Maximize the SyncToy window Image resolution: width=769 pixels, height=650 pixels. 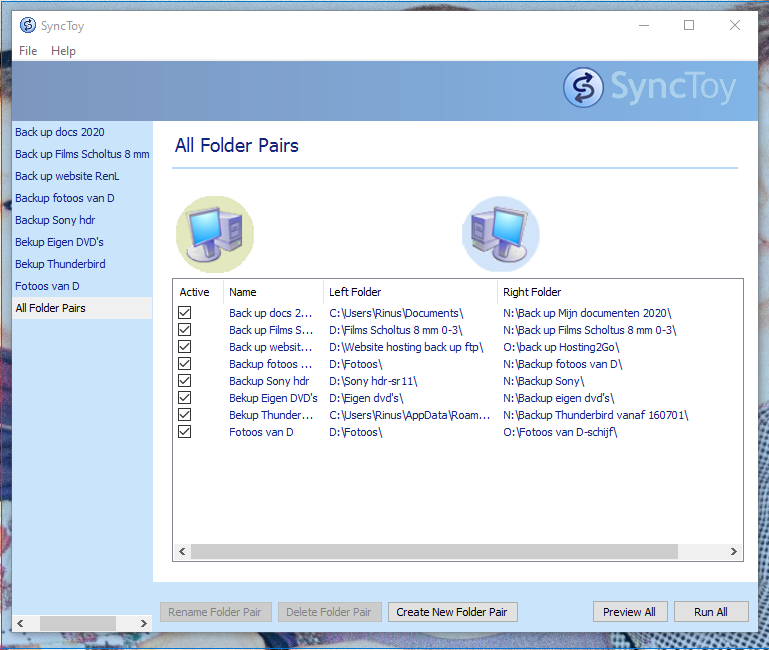pyautogui.click(x=689, y=25)
